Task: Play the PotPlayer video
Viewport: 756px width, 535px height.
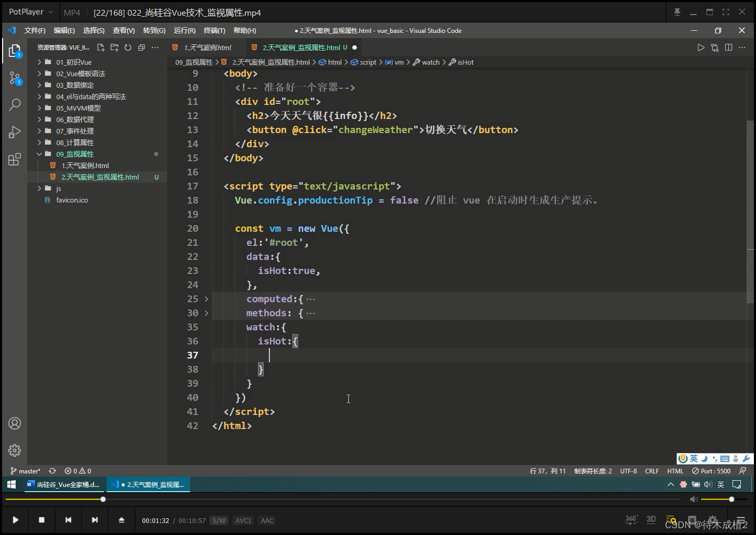Action: coord(16,520)
